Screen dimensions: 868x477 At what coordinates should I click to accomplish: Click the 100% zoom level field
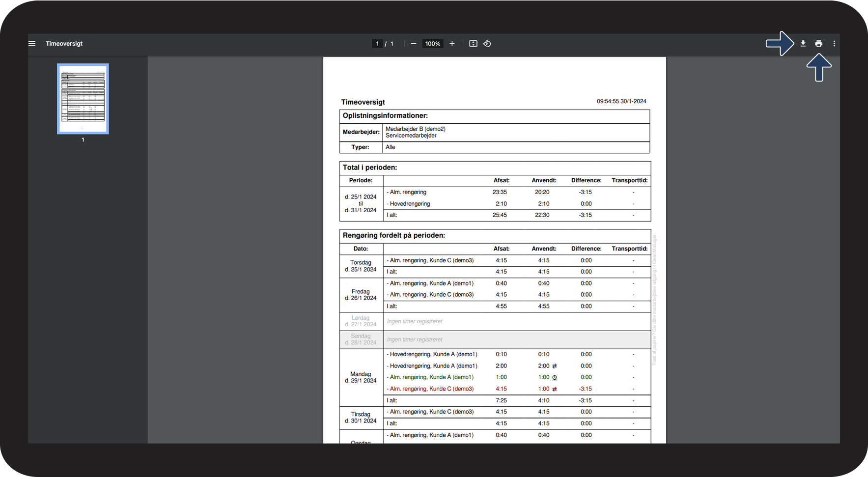tap(433, 44)
